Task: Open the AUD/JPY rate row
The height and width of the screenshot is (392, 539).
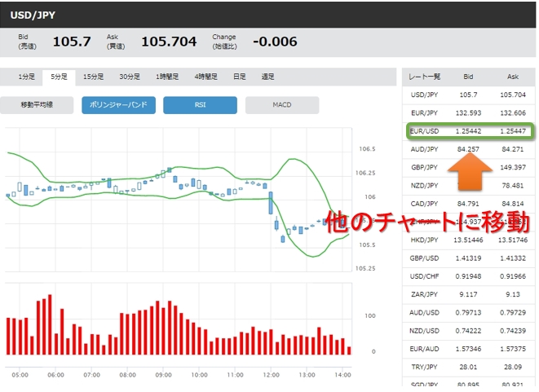Action: (x=425, y=149)
